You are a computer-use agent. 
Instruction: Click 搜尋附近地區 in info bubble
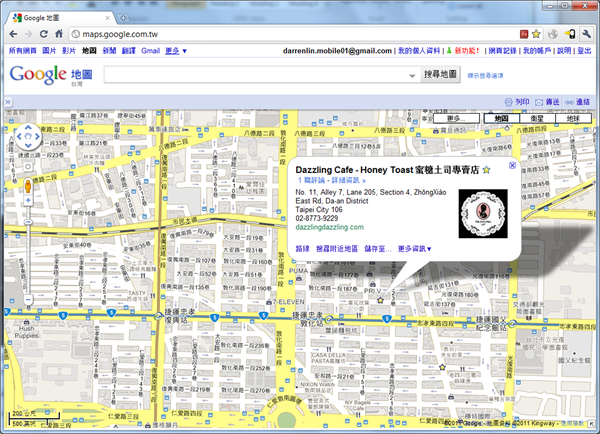click(x=337, y=249)
